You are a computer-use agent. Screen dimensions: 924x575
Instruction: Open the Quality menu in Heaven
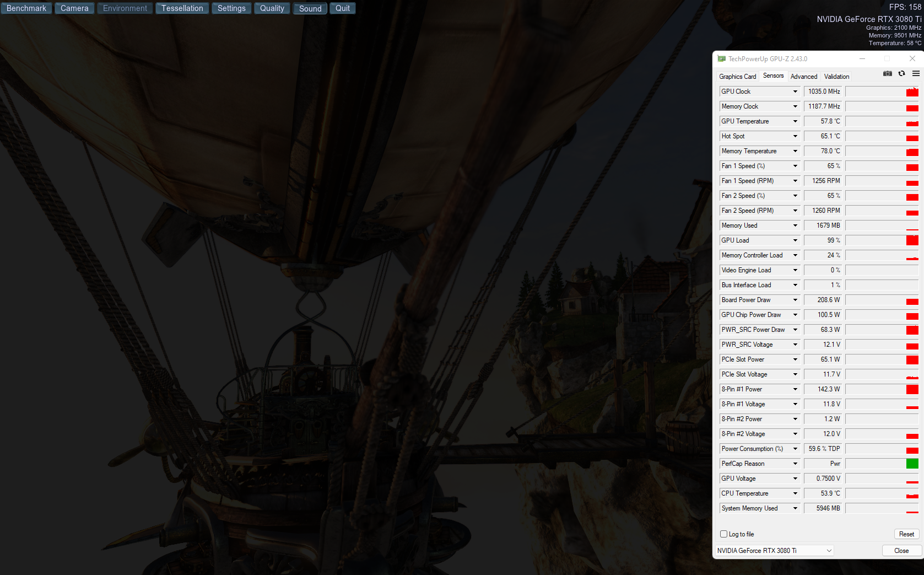click(272, 8)
